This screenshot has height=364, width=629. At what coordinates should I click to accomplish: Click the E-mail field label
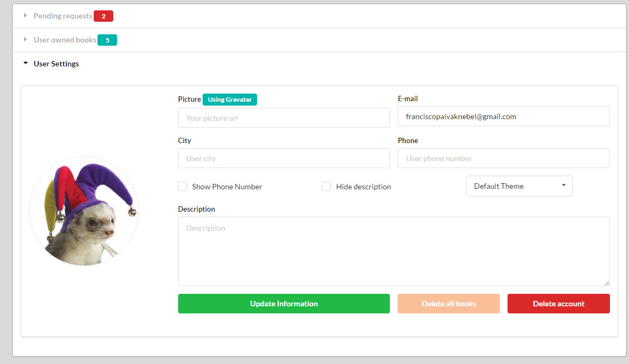[407, 98]
